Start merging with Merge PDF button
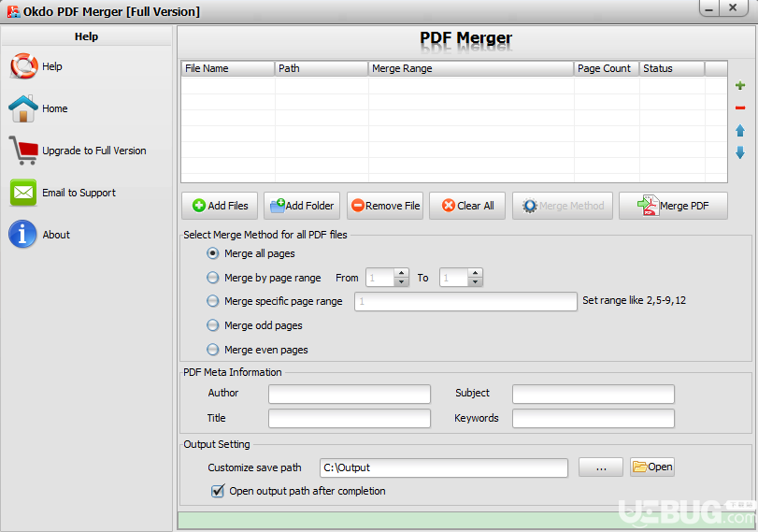Viewport: 758px width, 532px height. coord(673,206)
